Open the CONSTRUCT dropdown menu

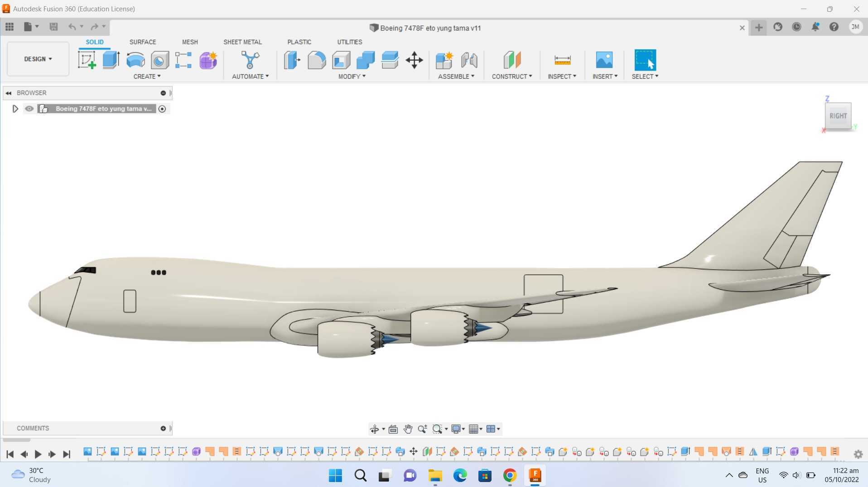coord(512,76)
